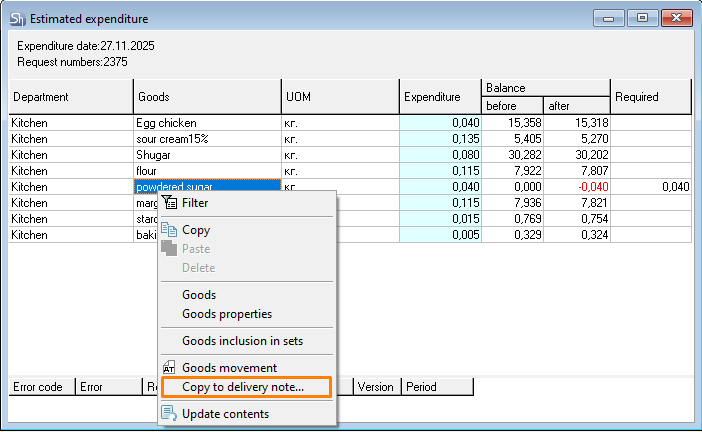Viewport: 702px width, 432px height.
Task: Maximize the Estimated expenditure window
Action: pyautogui.click(x=642, y=18)
